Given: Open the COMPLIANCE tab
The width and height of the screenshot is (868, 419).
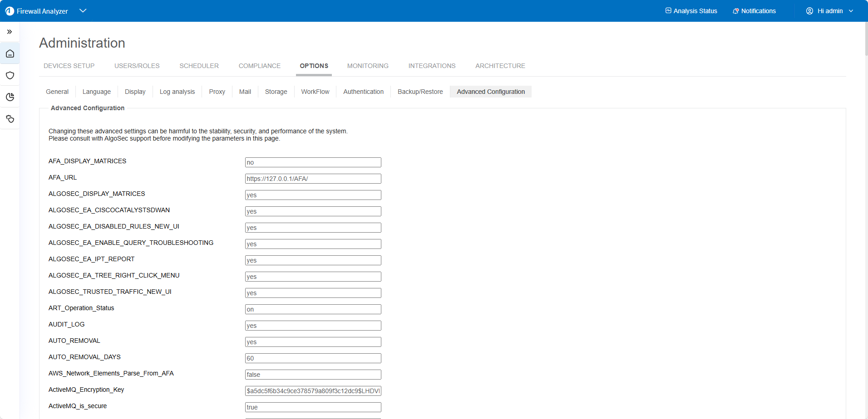Looking at the screenshot, I should point(260,66).
